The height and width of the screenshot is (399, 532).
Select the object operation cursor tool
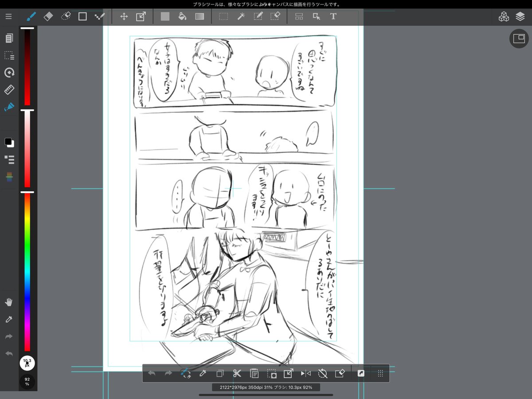click(x=316, y=17)
